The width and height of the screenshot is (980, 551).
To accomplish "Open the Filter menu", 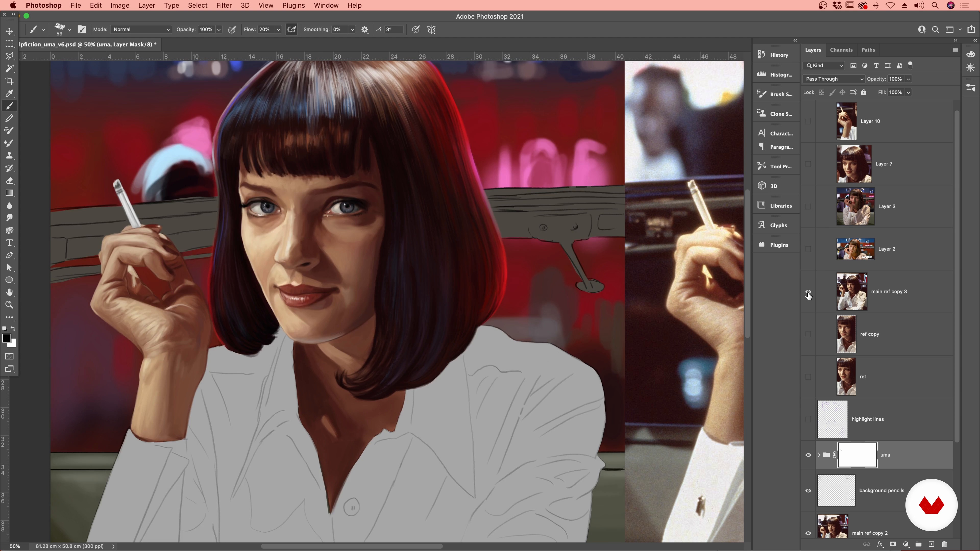I will pyautogui.click(x=224, y=5).
